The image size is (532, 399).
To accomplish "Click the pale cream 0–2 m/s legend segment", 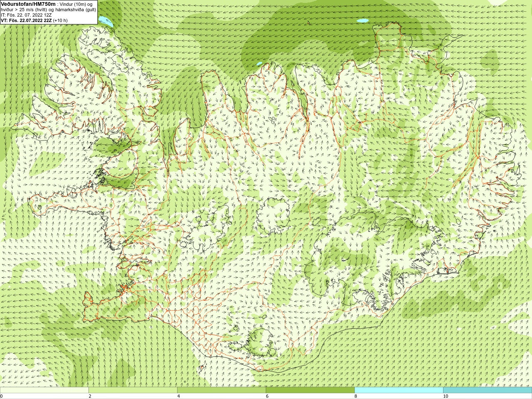I will (x=44, y=390).
